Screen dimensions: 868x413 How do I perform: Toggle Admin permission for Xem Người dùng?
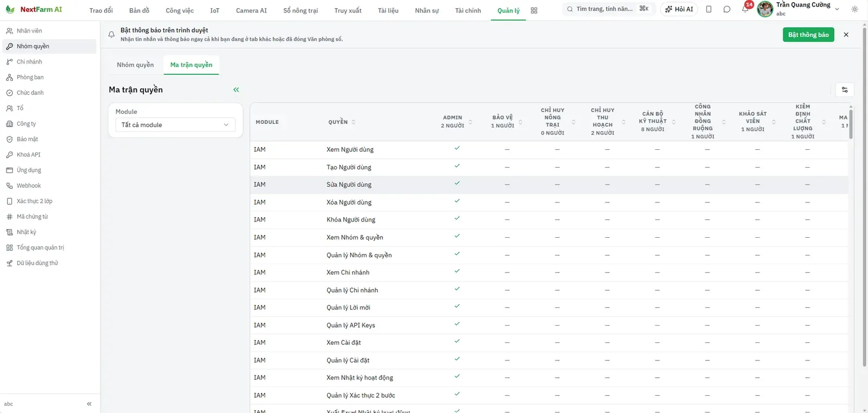pos(457,148)
